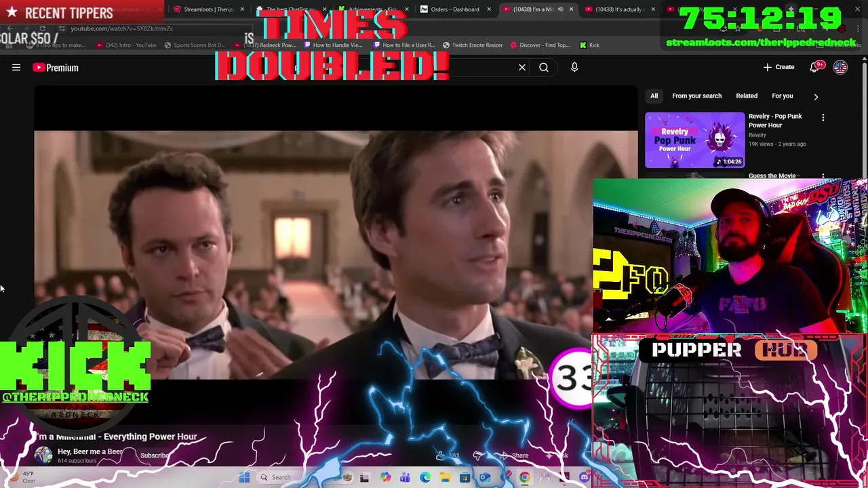Open the YouTube hamburger guide menu

pos(16,68)
